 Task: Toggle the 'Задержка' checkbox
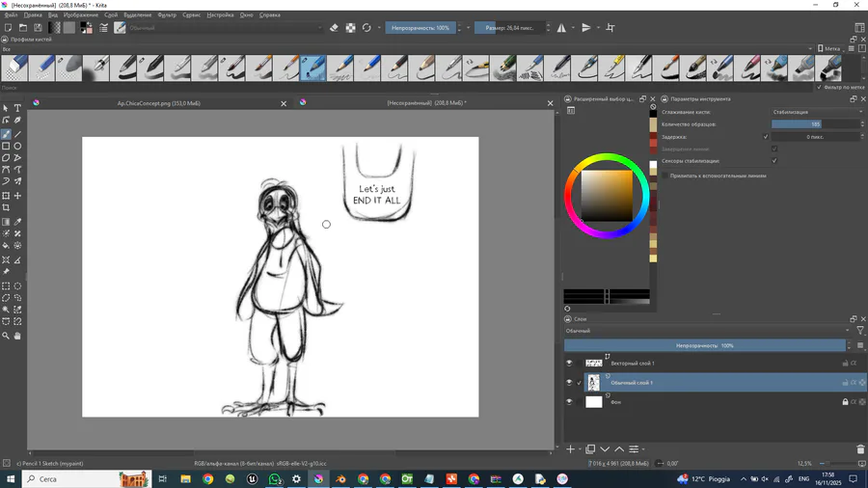[766, 137]
